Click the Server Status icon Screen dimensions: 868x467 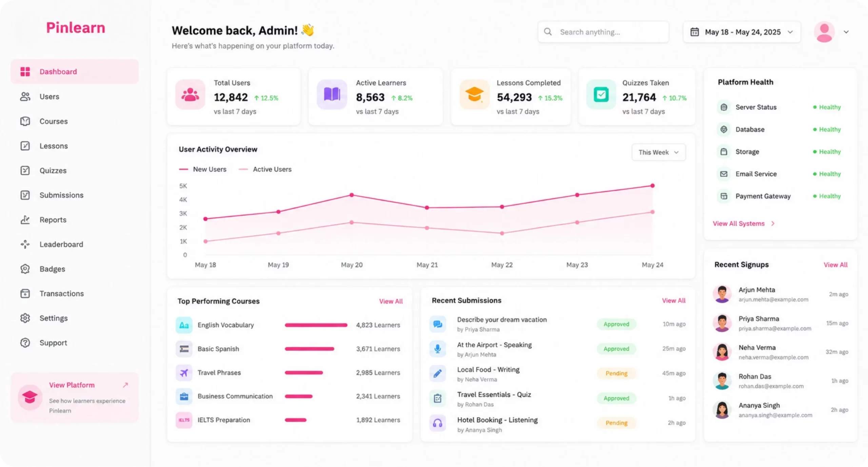724,107
